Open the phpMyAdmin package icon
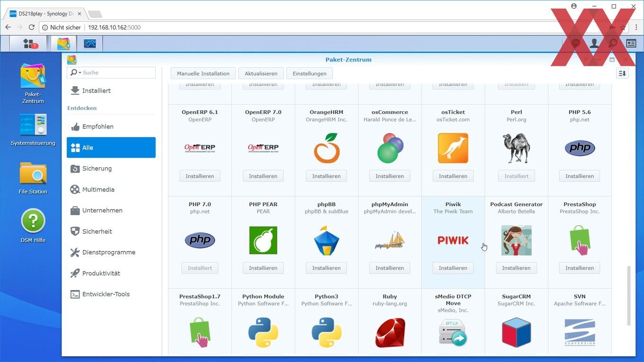This screenshot has width=644, height=362. [390, 240]
